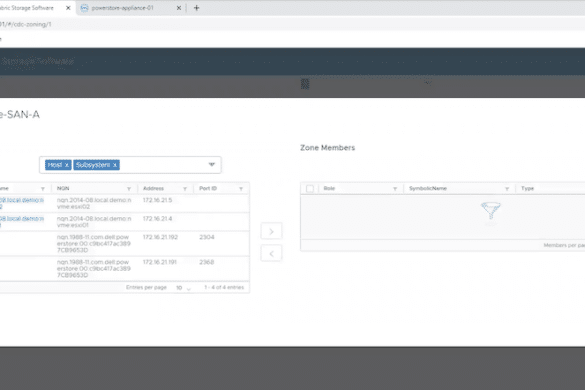585x390 pixels.
Task: Click the Subsystem filter tag label
Action: 93,165
